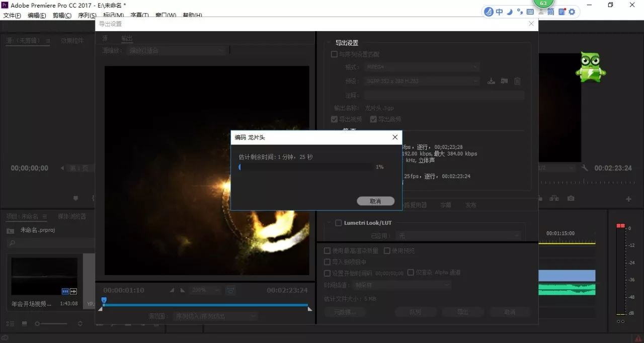Toggle 设置开始时间码 checkbox
Viewport: 644px width, 343px height.
(x=327, y=273)
